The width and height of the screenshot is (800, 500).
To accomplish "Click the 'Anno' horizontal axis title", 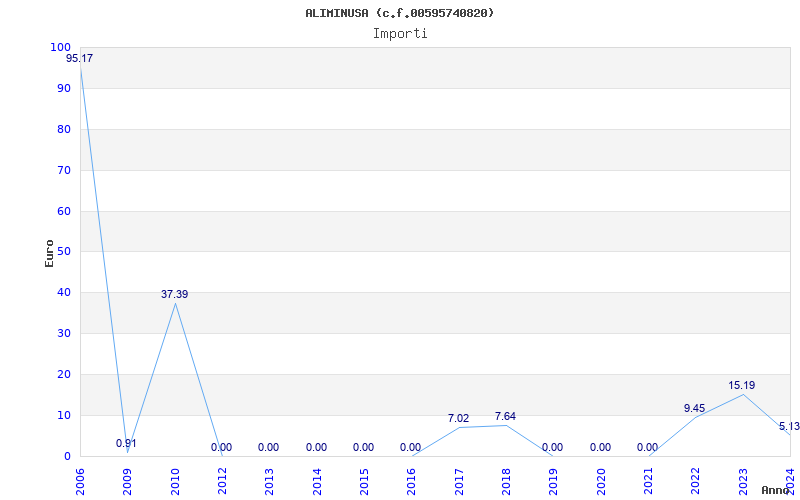I will click(x=775, y=490).
